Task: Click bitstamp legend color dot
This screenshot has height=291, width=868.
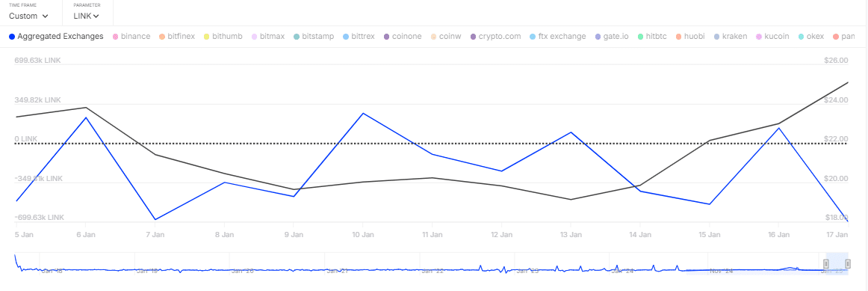Action: click(297, 37)
